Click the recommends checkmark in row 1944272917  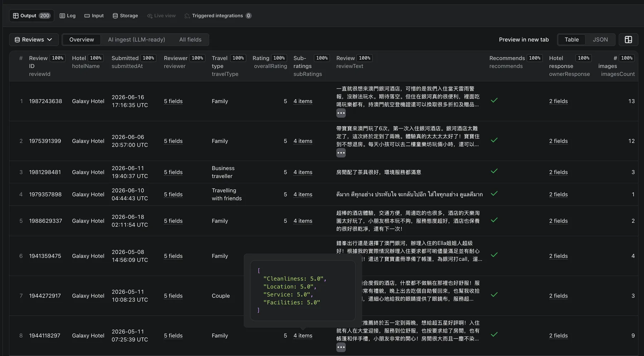point(494,295)
